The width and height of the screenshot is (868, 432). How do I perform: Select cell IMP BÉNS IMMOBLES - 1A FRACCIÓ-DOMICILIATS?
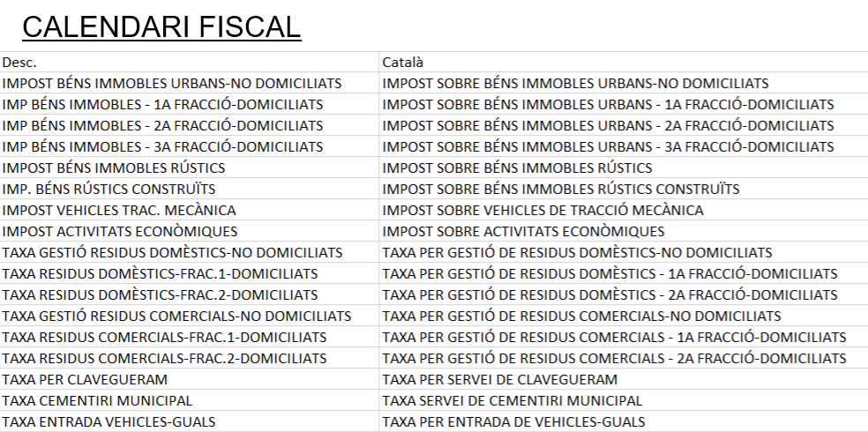[162, 105]
